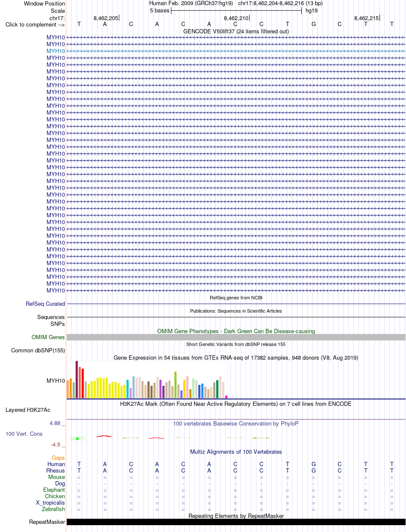Click 'Repeating Elements by RepeatMasker' title
The height and width of the screenshot is (532, 406).
coord(236,516)
